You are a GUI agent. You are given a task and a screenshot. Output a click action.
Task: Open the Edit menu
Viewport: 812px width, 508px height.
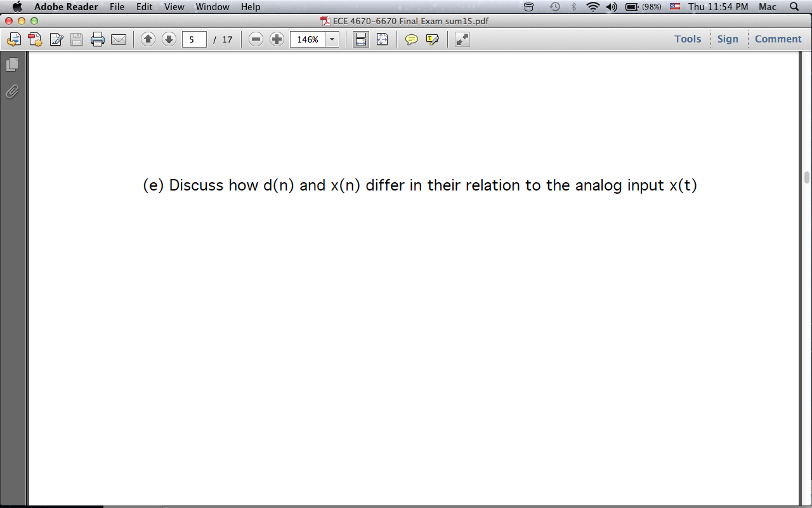(x=144, y=7)
